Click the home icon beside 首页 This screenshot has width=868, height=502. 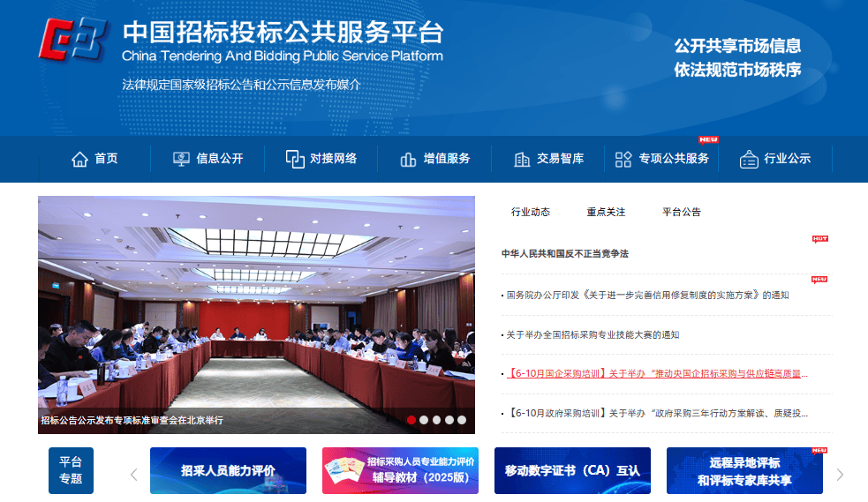(79, 159)
